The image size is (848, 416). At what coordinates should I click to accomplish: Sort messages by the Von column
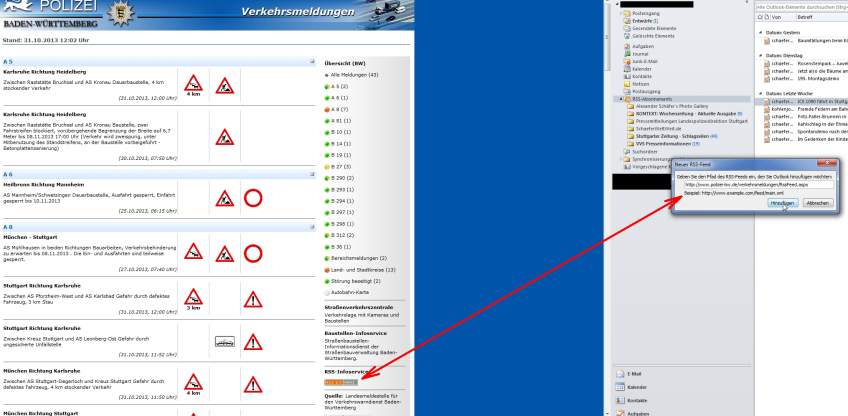click(x=774, y=16)
